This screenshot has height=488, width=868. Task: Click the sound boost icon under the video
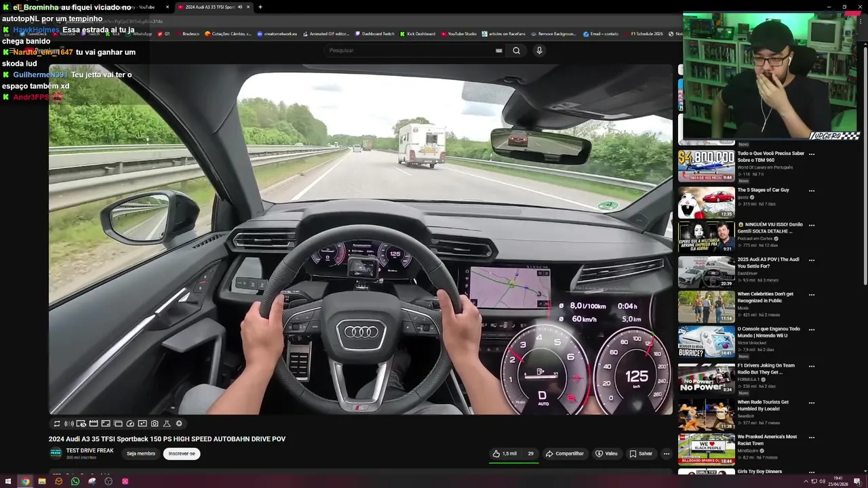pyautogui.click(x=69, y=424)
